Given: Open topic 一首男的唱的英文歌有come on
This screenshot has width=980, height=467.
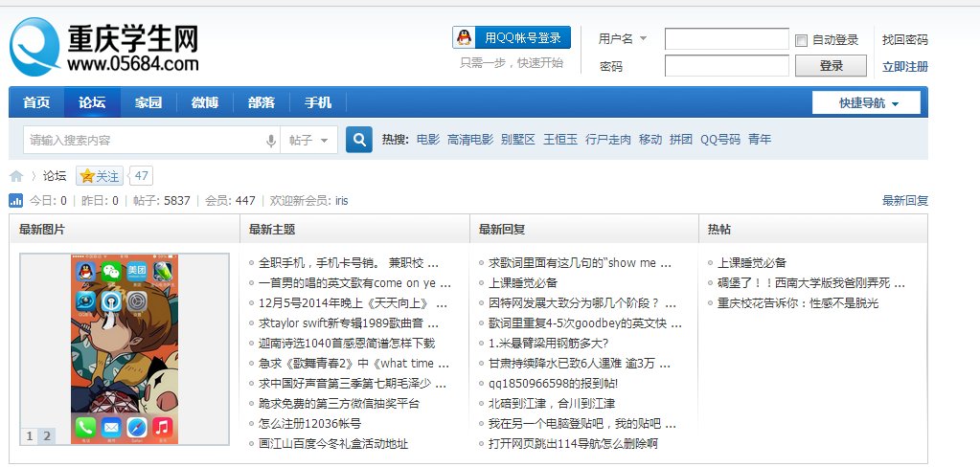Looking at the screenshot, I should tap(354, 283).
